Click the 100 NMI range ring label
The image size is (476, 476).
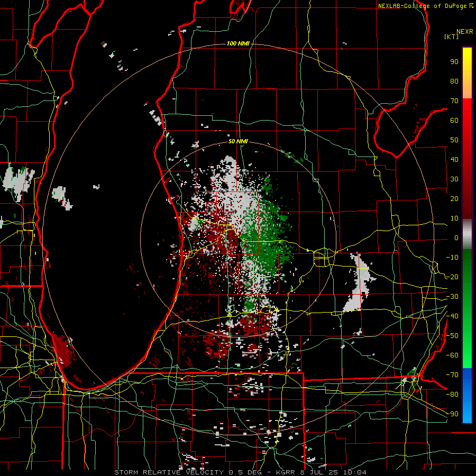tap(238, 44)
